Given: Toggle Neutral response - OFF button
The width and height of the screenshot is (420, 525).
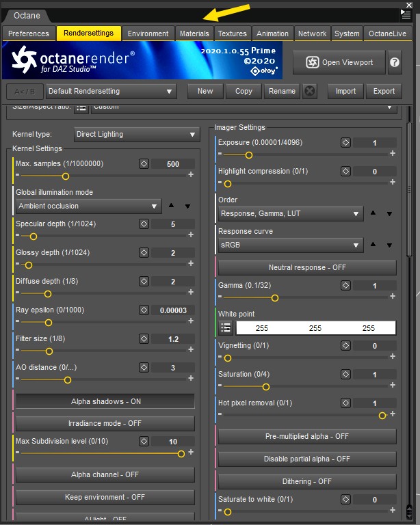Looking at the screenshot, I should (x=307, y=267).
